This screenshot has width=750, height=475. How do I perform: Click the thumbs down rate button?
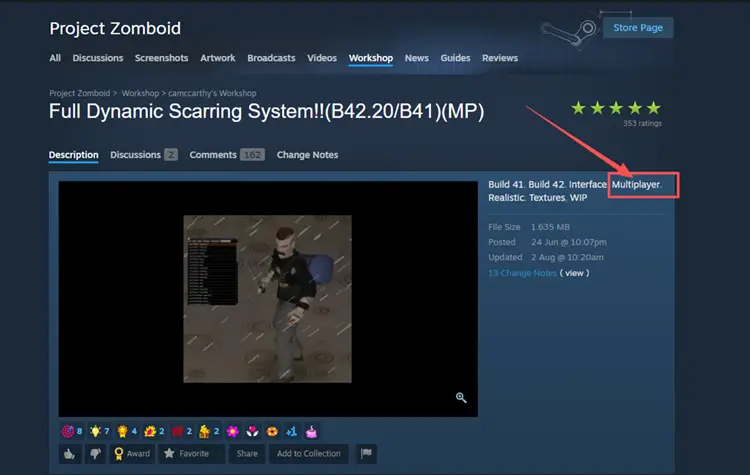96,453
